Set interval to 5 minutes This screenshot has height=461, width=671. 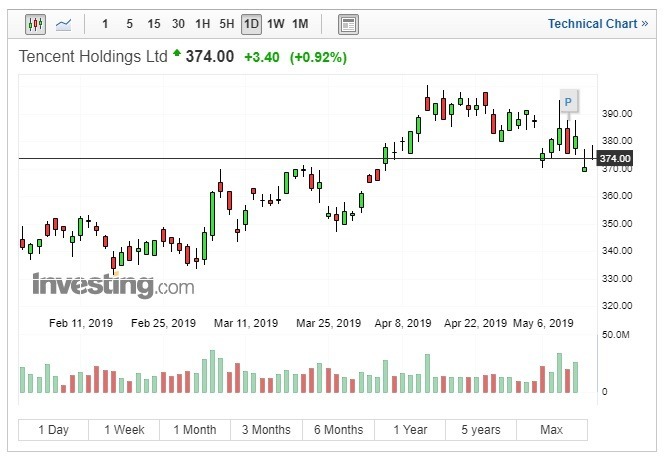(130, 24)
